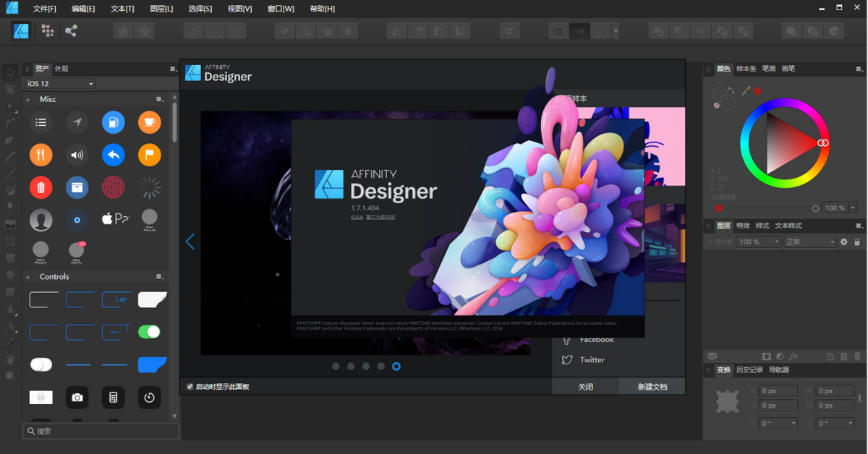
Task: Pick the colour picker eyedropper in Colour panel
Action: (x=746, y=91)
